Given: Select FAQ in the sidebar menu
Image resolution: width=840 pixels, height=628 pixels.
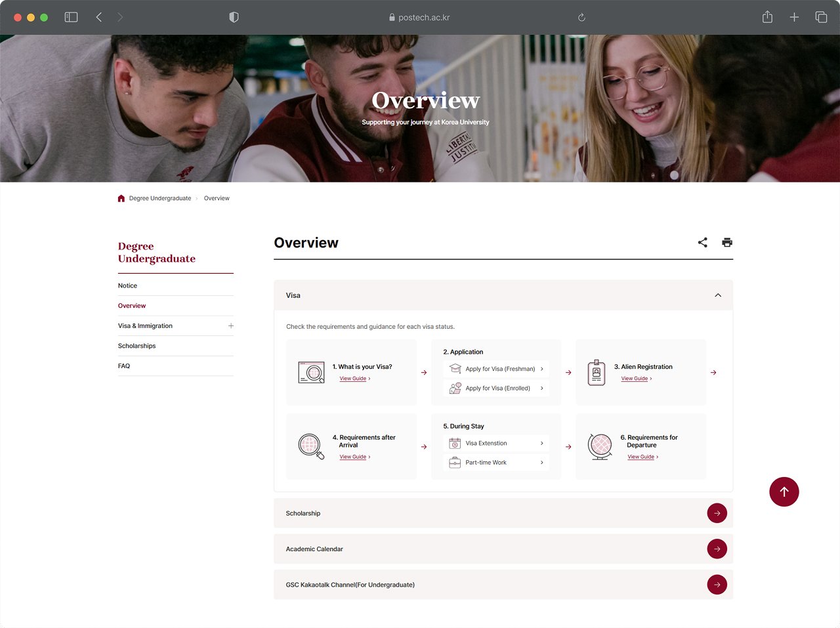Looking at the screenshot, I should 124,366.
